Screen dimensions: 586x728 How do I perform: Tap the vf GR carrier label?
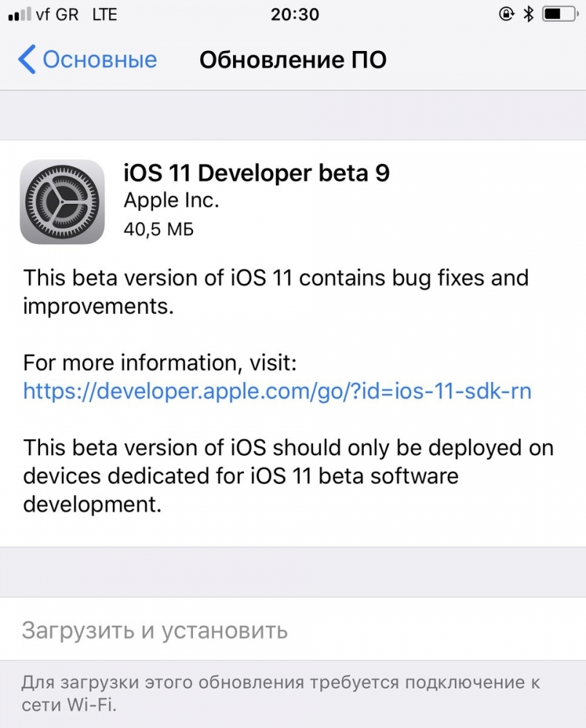click(x=57, y=15)
